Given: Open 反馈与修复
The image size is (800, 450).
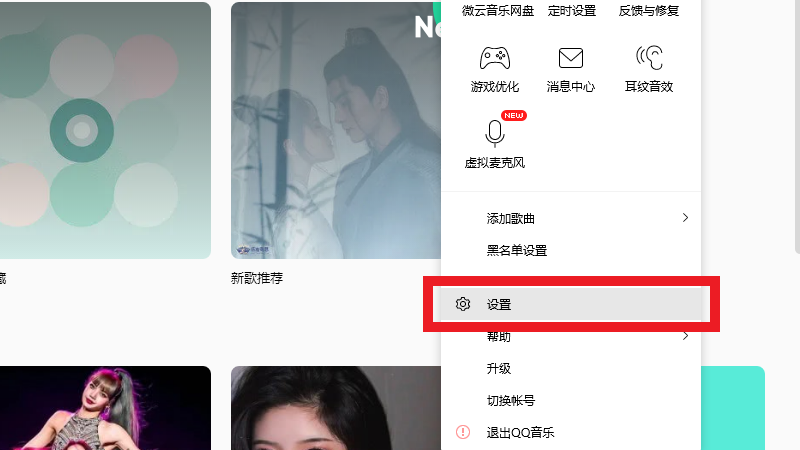Looking at the screenshot, I should coord(648,10).
